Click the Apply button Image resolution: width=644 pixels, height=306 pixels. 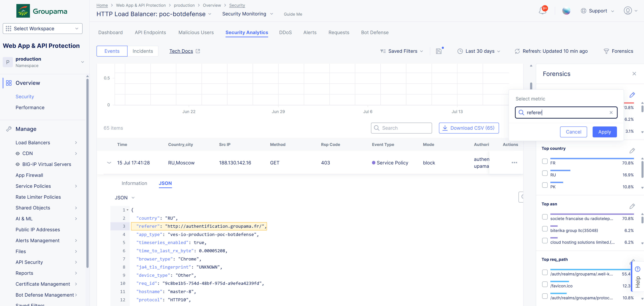coord(605,132)
